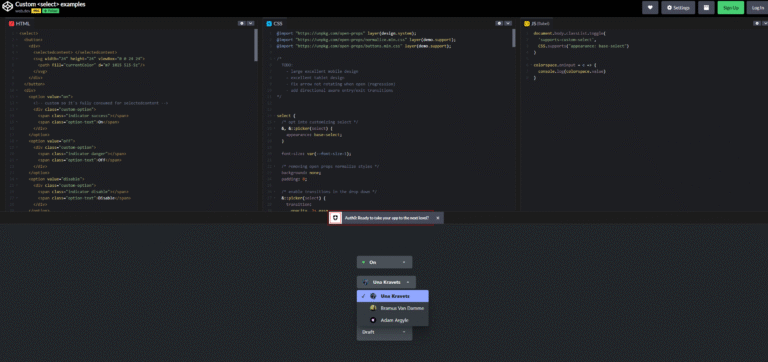Click 'appearance: base-select;' CSS line
The width and height of the screenshot is (768, 362).
[x=314, y=134]
